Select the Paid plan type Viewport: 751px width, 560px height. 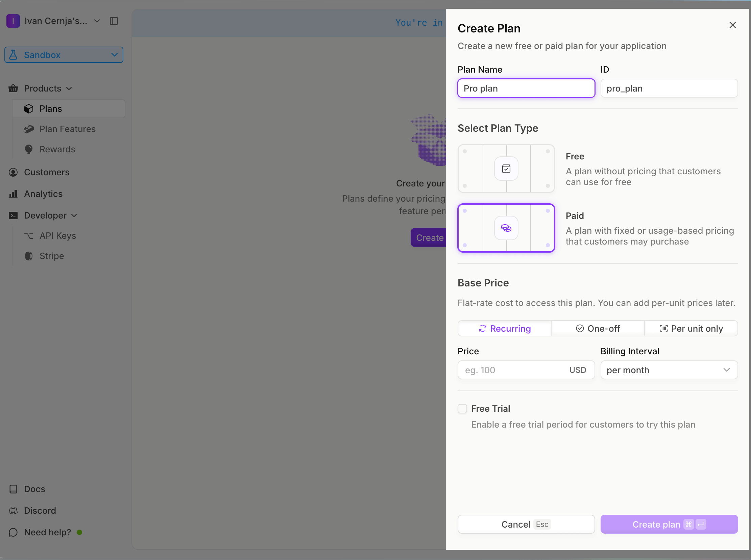pyautogui.click(x=506, y=228)
